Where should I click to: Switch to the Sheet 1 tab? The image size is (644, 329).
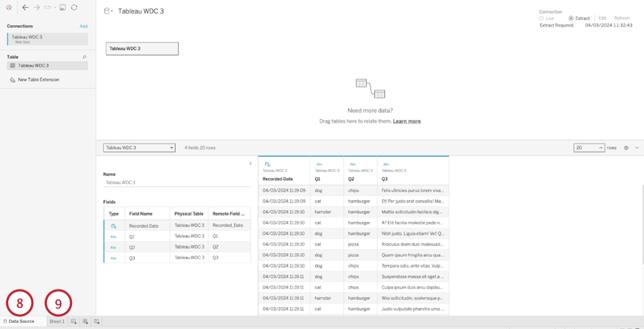click(x=57, y=321)
